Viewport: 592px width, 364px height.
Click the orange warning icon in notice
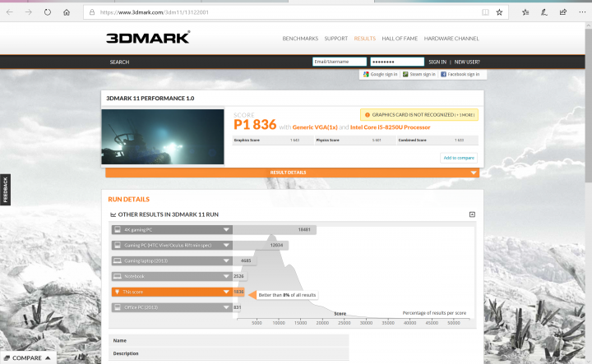tap(367, 115)
